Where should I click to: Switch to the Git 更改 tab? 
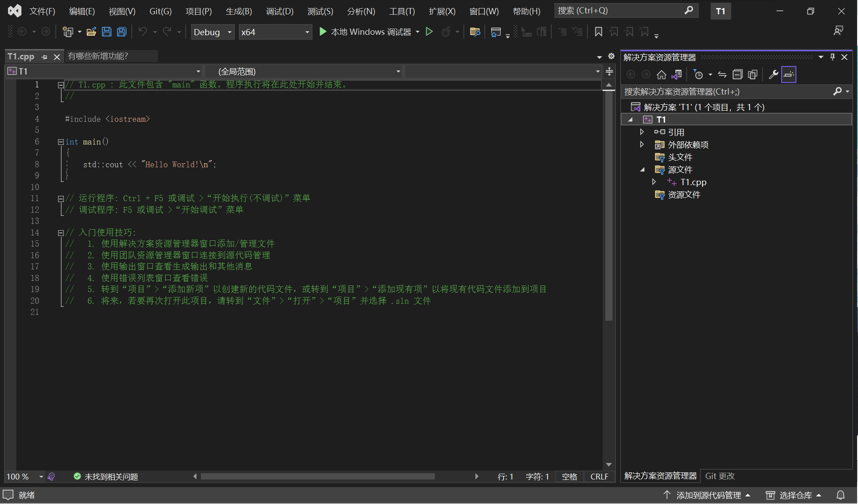click(720, 476)
